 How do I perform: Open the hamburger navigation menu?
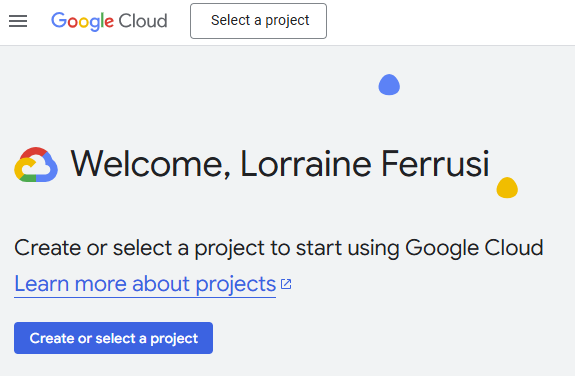[18, 21]
